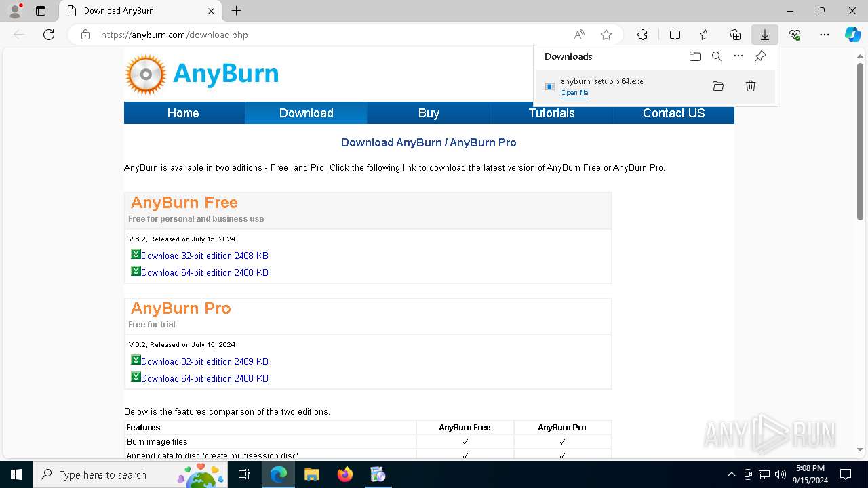Select the Download navigation tab
This screenshot has width=868, height=488.
(307, 113)
